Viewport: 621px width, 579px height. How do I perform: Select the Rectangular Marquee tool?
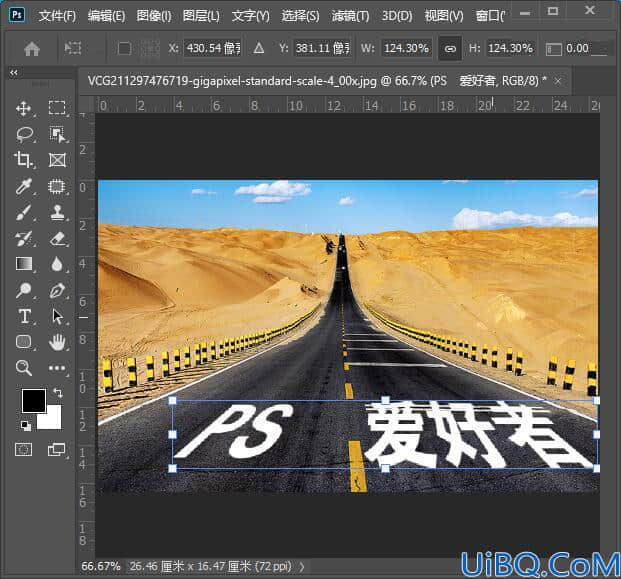coord(57,108)
